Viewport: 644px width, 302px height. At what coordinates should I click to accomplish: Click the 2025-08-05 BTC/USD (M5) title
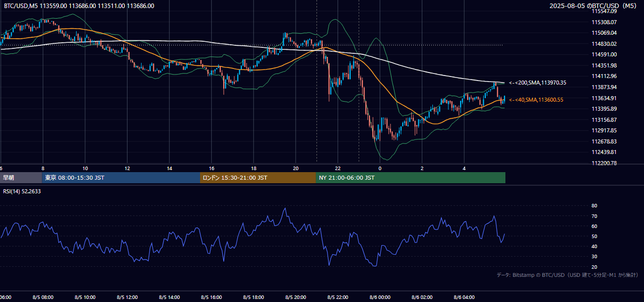pyautogui.click(x=594, y=6)
